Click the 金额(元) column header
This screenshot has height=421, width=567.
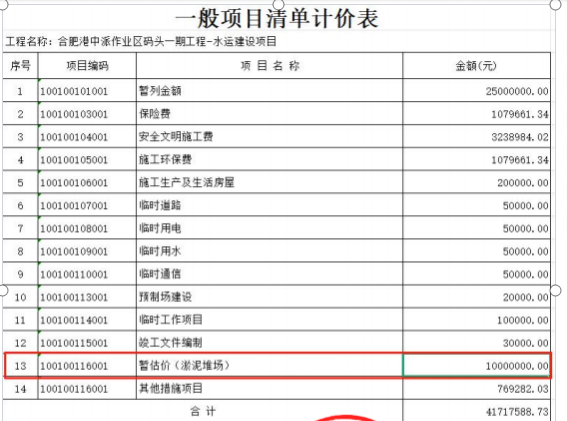476,65
